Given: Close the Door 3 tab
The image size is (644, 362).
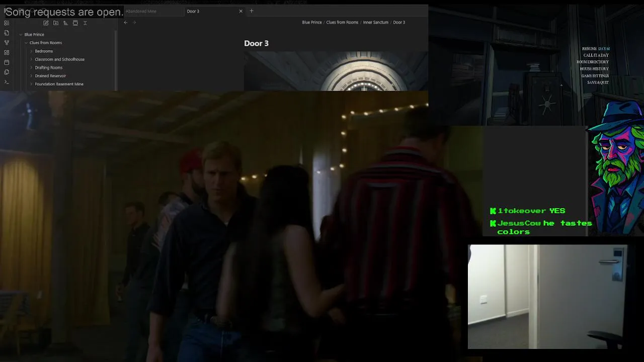Looking at the screenshot, I should tap(240, 11).
